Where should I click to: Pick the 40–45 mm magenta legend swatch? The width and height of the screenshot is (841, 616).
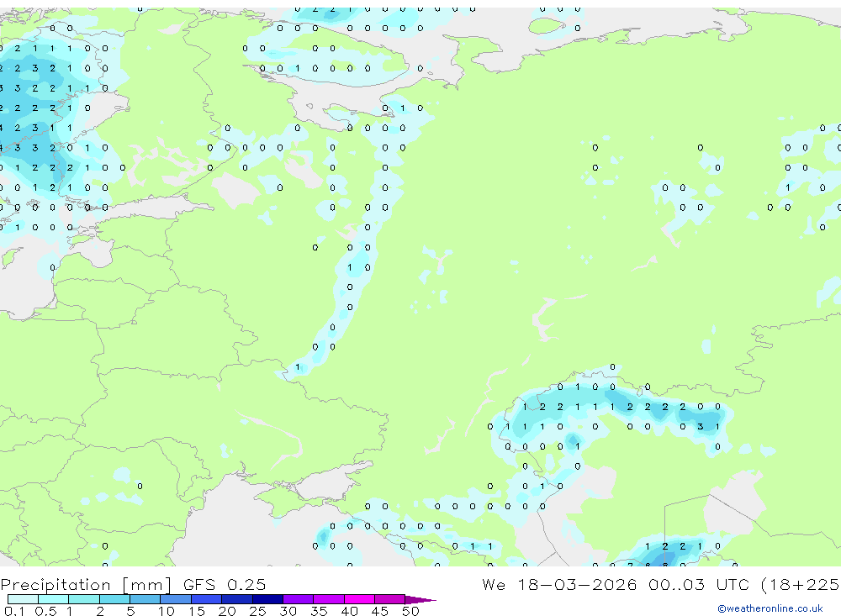point(359,599)
